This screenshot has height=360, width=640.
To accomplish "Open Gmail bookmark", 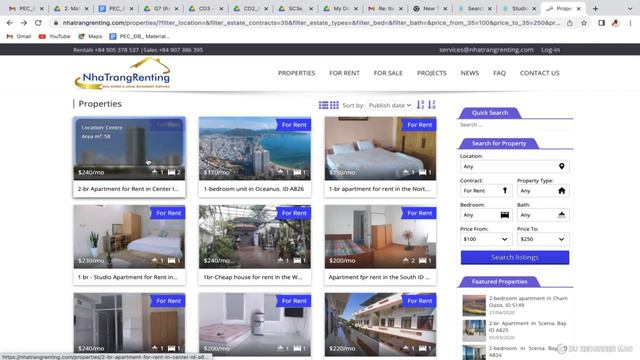I will [x=19, y=36].
